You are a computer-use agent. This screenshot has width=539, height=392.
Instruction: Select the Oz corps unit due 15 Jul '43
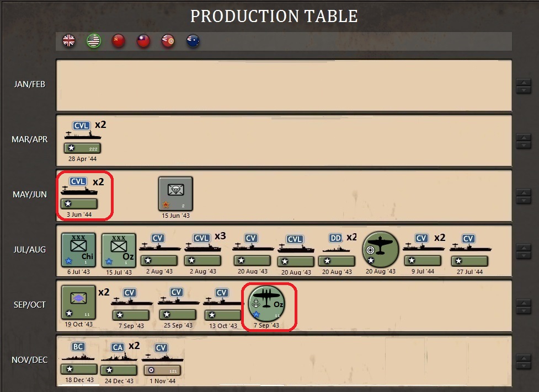click(x=119, y=250)
